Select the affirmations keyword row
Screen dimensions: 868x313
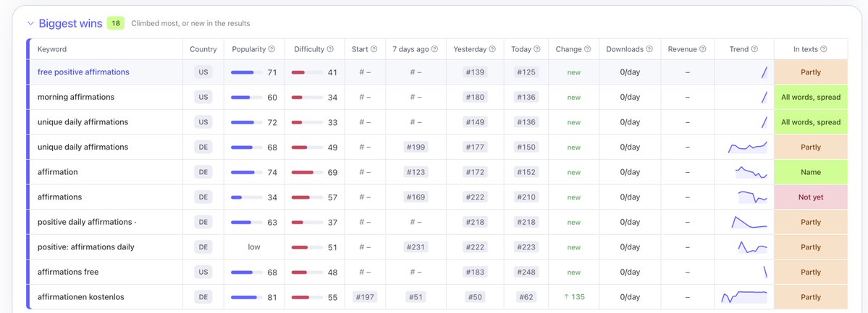[60, 197]
